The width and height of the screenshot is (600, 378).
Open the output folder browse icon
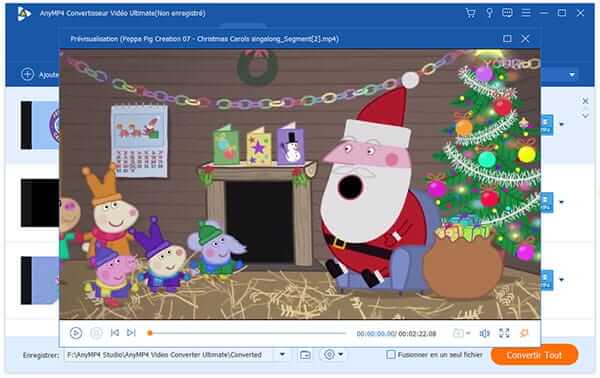click(x=305, y=355)
